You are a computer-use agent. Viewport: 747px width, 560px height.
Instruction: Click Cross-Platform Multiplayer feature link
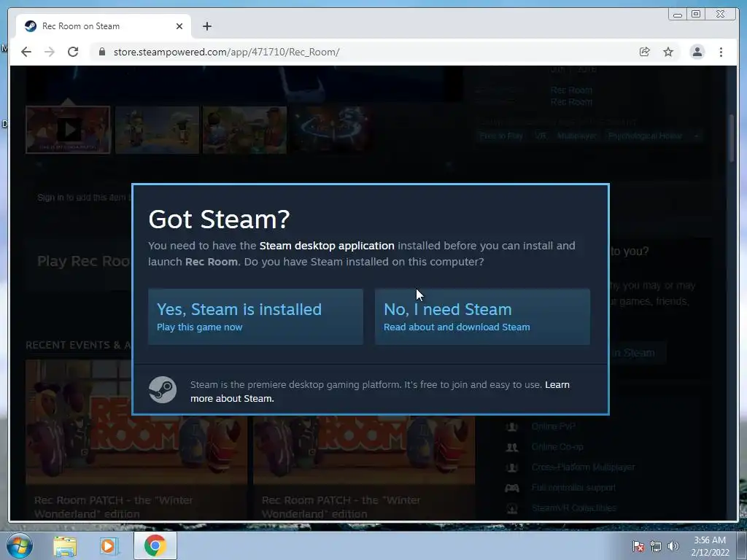coord(583,467)
